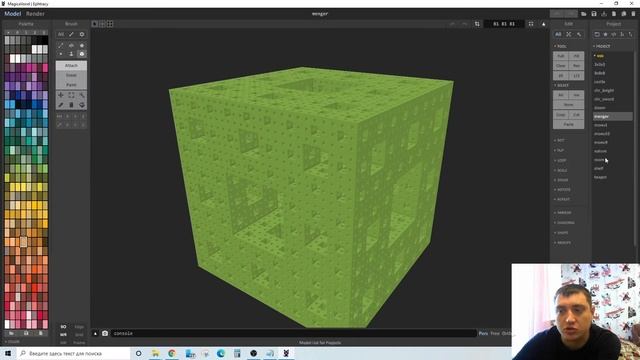This screenshot has height=360, width=640.
Task: Click the fullscreen viewport icon
Action: click(x=531, y=24)
